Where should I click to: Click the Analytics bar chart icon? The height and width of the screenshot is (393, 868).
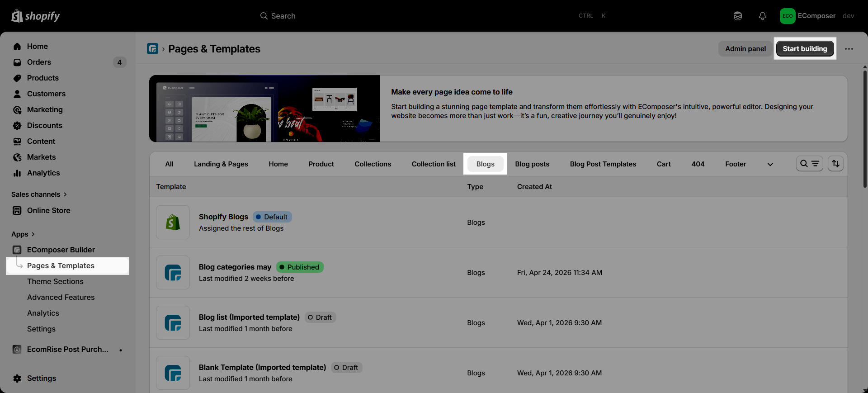point(17,173)
